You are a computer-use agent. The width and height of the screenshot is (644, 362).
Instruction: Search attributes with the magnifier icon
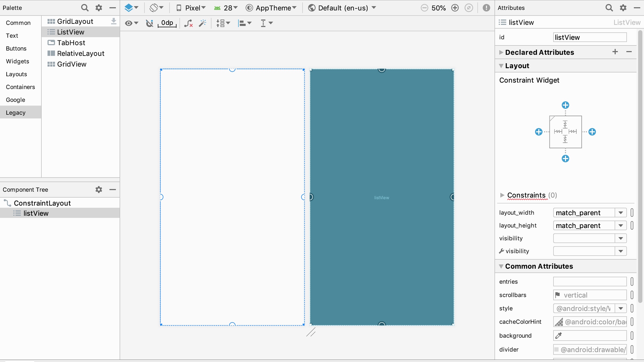(x=609, y=8)
